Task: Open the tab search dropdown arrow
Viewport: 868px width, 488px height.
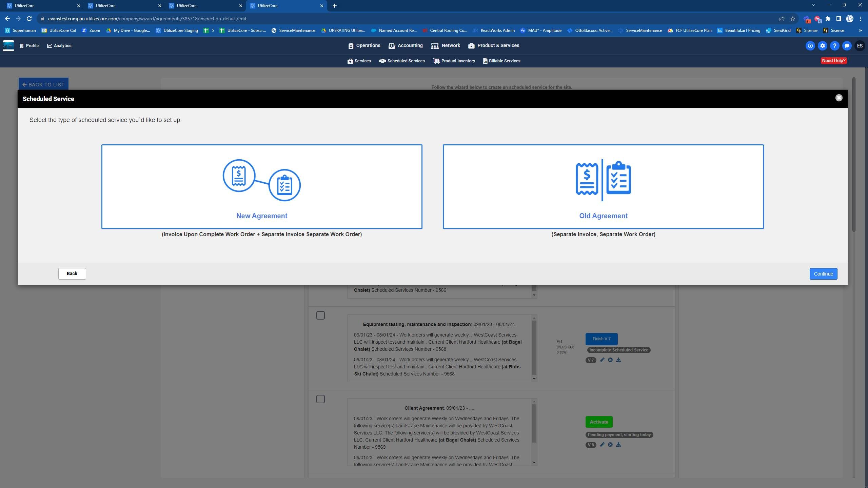Action: (813, 5)
